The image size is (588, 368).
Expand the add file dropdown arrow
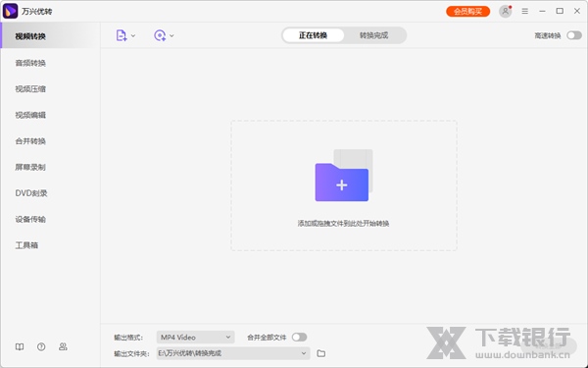[x=133, y=36]
